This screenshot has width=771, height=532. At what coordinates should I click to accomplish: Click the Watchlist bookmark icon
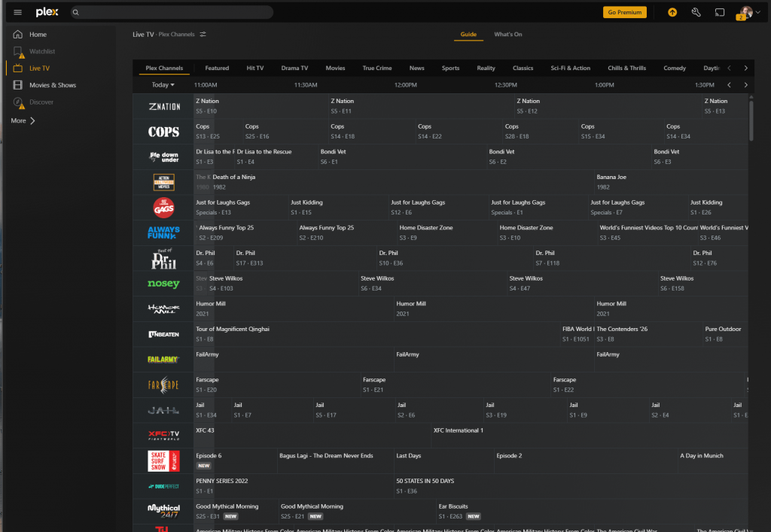pos(18,52)
